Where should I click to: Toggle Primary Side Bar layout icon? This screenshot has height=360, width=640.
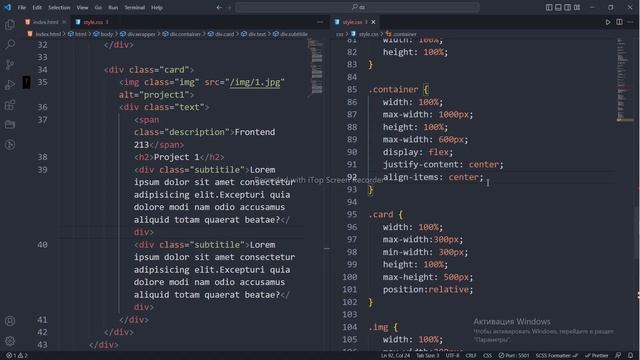click(x=549, y=7)
